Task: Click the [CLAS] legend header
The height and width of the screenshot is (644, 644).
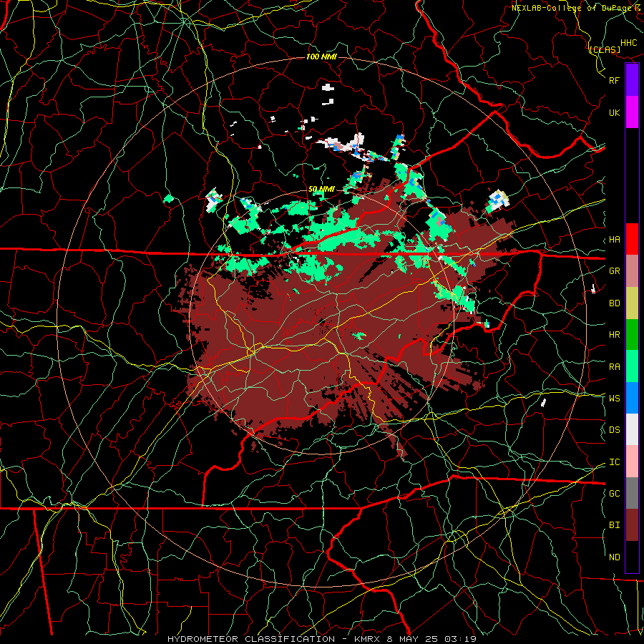Action: tap(605, 49)
